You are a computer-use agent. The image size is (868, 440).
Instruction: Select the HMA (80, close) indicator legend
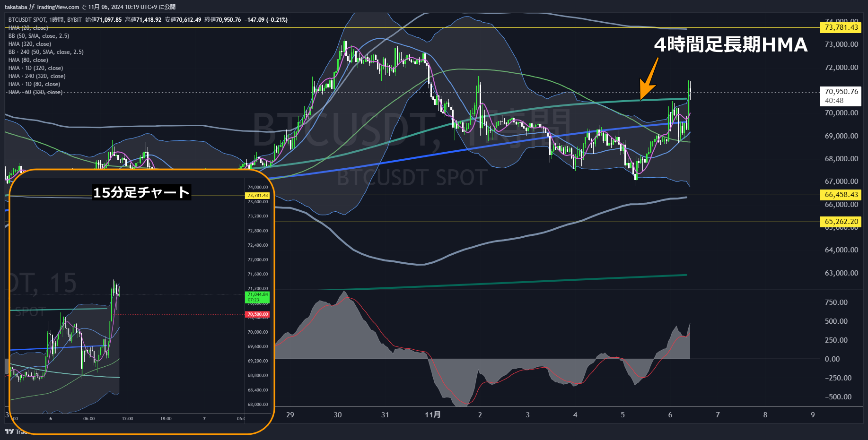click(28, 60)
